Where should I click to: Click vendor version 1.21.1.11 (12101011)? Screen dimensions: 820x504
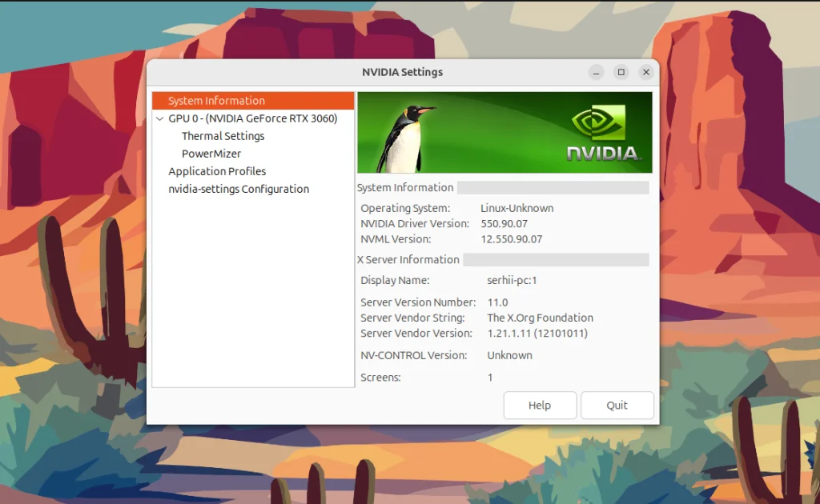[x=537, y=334]
